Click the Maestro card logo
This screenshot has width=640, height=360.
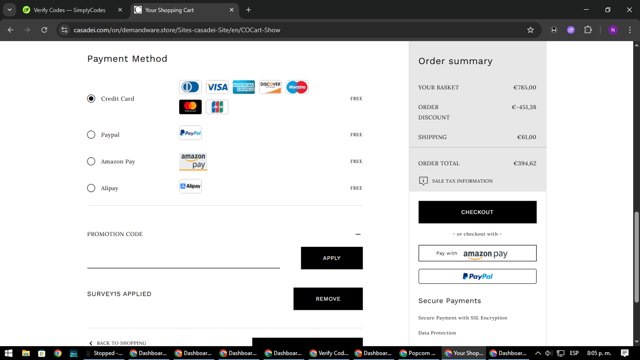coord(297,87)
